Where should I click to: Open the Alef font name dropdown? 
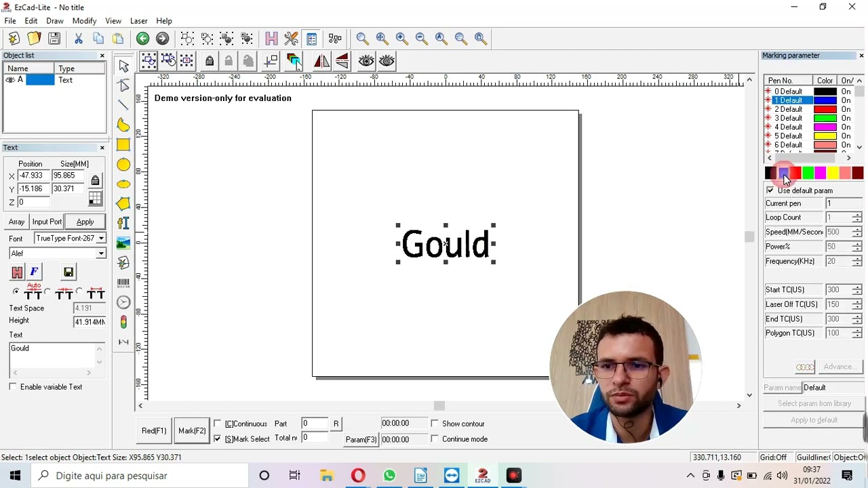pos(100,253)
